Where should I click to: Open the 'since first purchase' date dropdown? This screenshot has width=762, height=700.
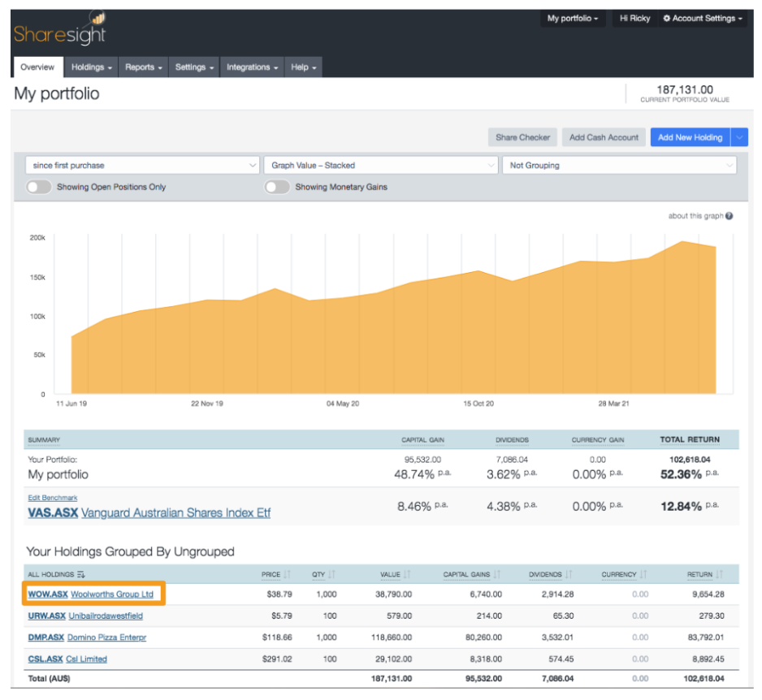142,165
